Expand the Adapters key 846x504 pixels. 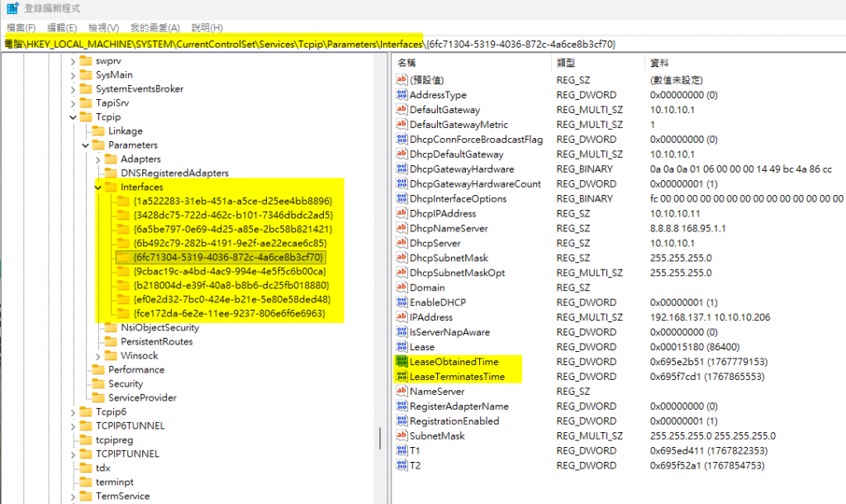pyautogui.click(x=97, y=159)
